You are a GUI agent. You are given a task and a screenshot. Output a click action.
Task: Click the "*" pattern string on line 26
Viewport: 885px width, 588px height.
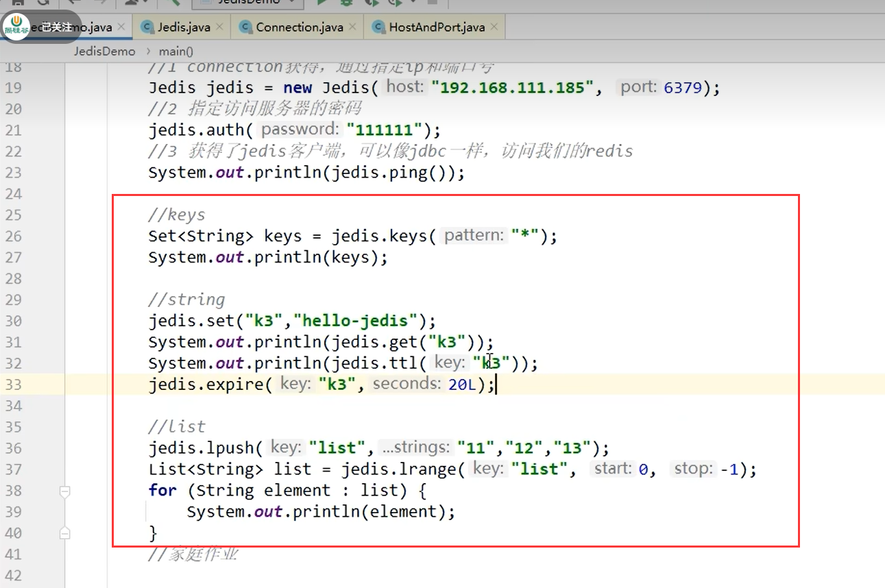(x=524, y=236)
